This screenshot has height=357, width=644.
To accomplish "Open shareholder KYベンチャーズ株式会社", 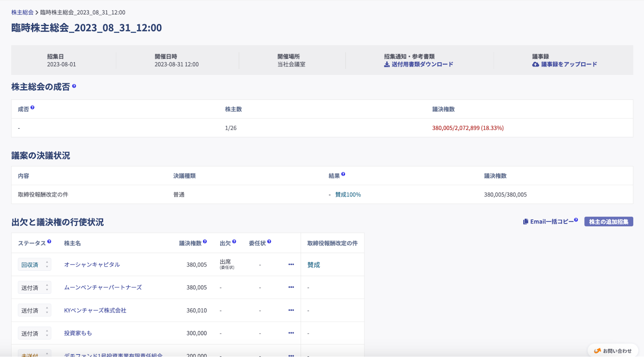I will pyautogui.click(x=95, y=310).
